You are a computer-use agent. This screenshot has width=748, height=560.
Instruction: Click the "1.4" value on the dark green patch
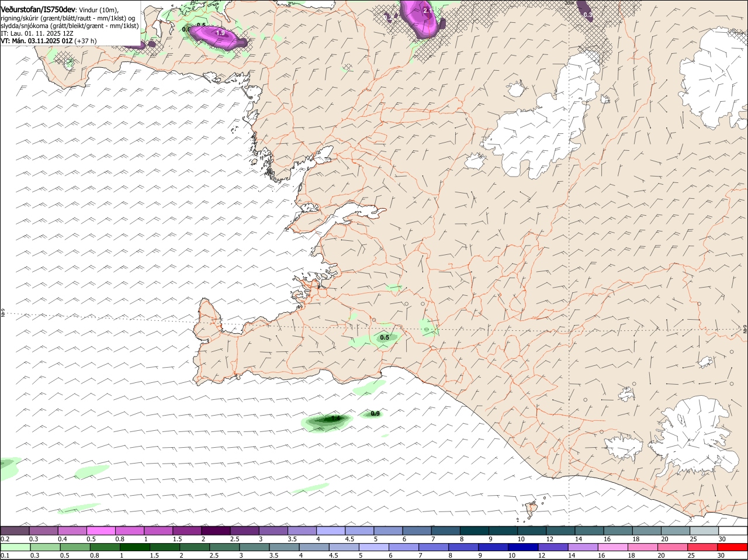(335, 419)
